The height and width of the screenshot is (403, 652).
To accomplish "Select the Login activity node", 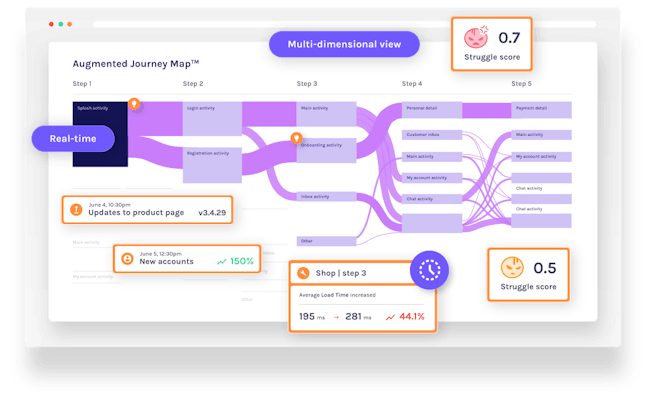I will [212, 119].
